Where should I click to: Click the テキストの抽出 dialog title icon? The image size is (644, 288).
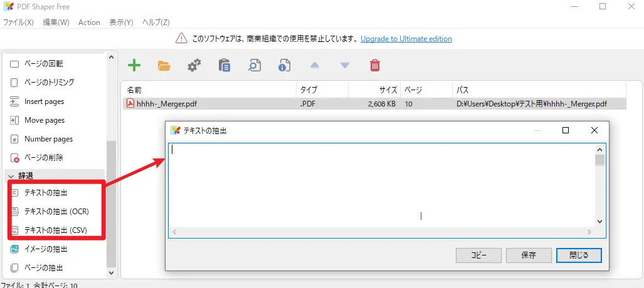tap(176, 130)
